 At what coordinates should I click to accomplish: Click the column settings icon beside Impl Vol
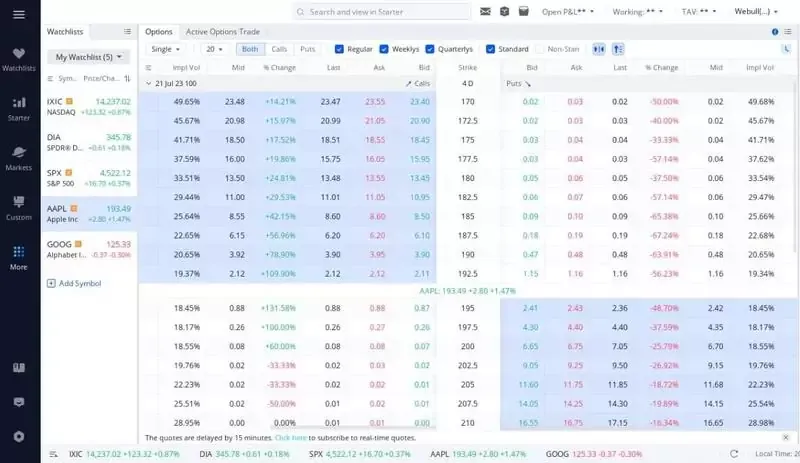148,67
